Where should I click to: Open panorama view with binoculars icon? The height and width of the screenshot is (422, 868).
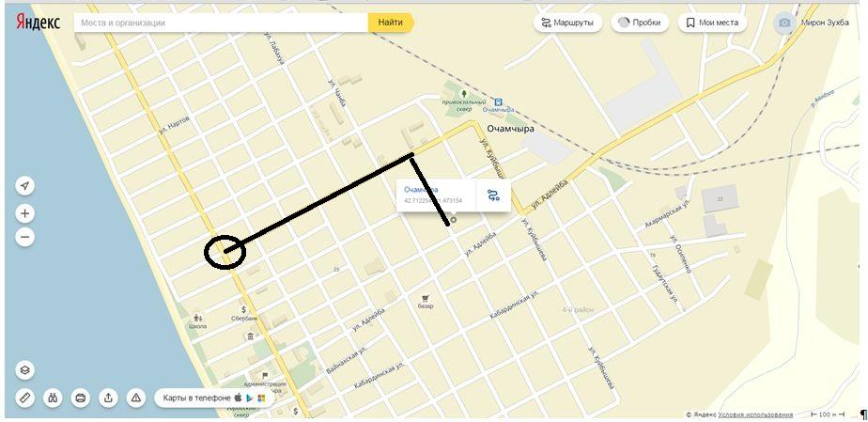pyautogui.click(x=53, y=398)
